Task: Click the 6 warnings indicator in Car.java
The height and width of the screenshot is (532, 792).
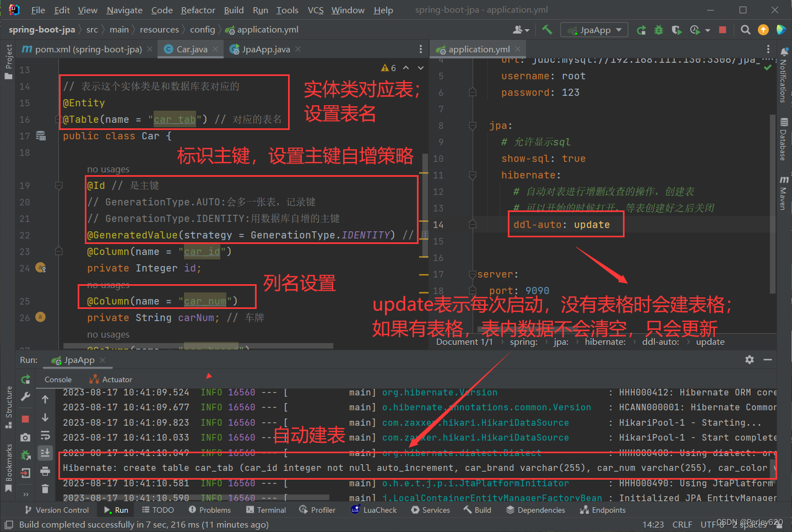Action: click(389, 68)
